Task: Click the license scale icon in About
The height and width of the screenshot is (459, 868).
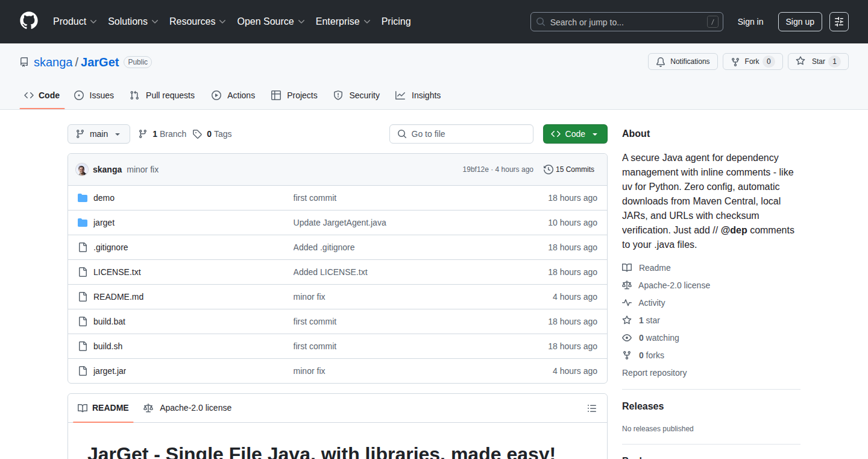Action: point(627,285)
